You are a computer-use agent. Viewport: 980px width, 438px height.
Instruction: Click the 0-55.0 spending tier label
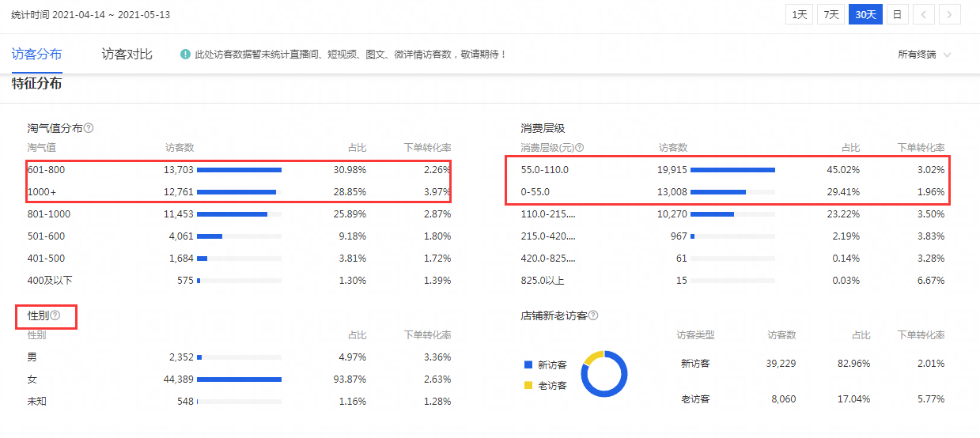[x=535, y=192]
